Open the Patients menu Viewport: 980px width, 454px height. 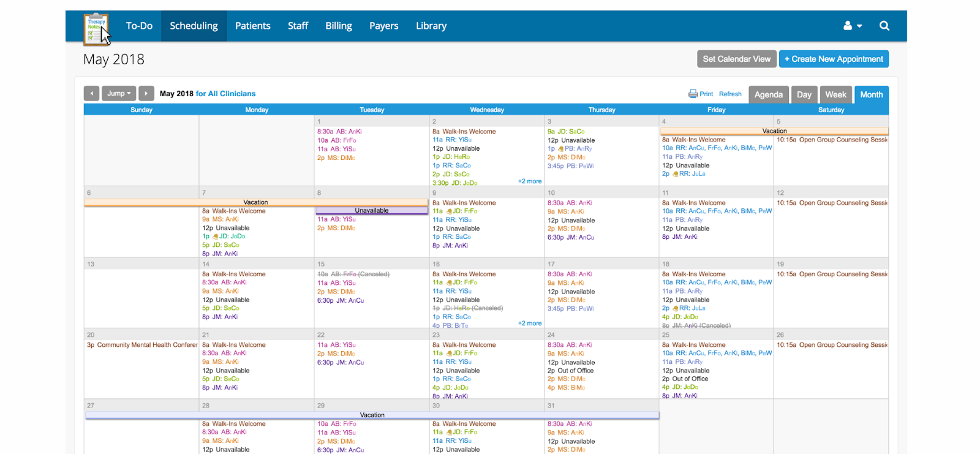pos(252,26)
